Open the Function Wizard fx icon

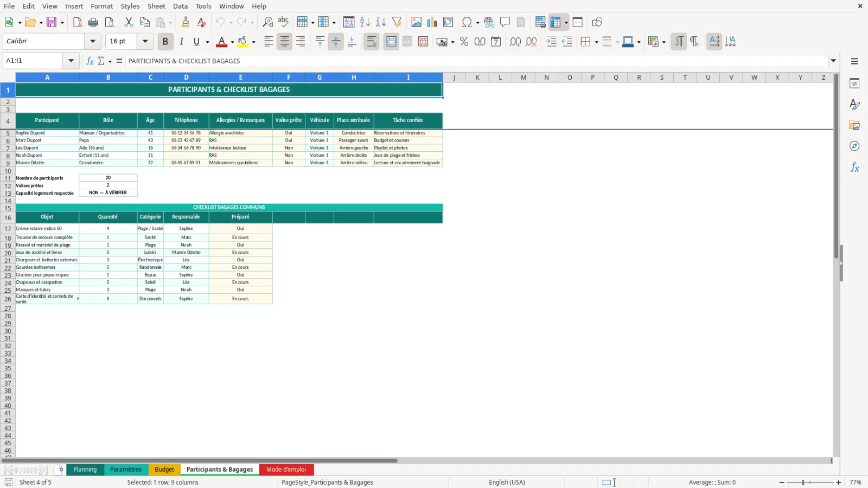tap(90, 61)
